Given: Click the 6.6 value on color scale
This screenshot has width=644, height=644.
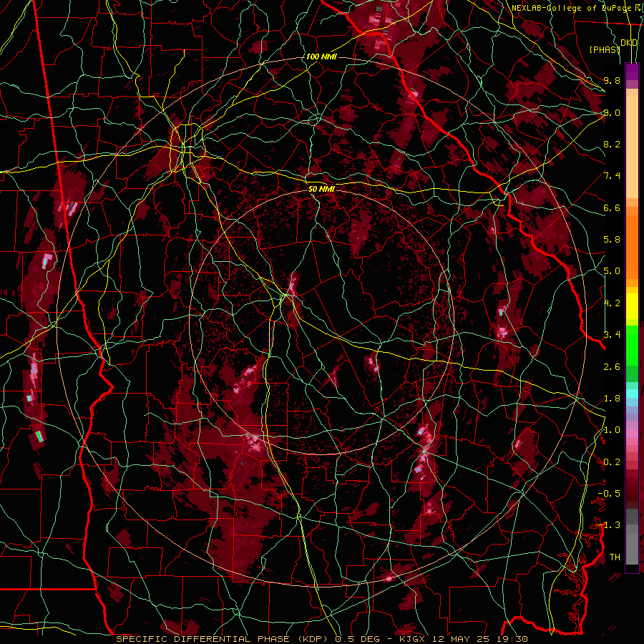Looking at the screenshot, I should (x=612, y=208).
